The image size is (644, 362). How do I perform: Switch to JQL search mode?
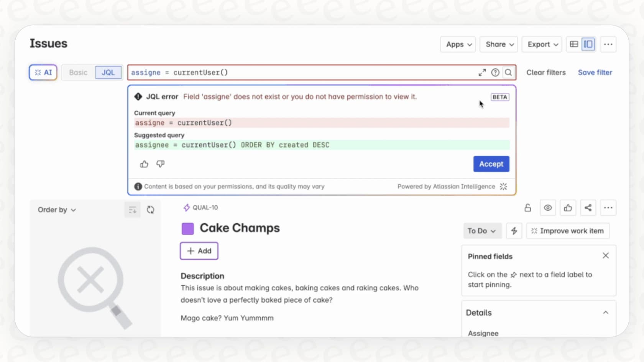click(108, 72)
